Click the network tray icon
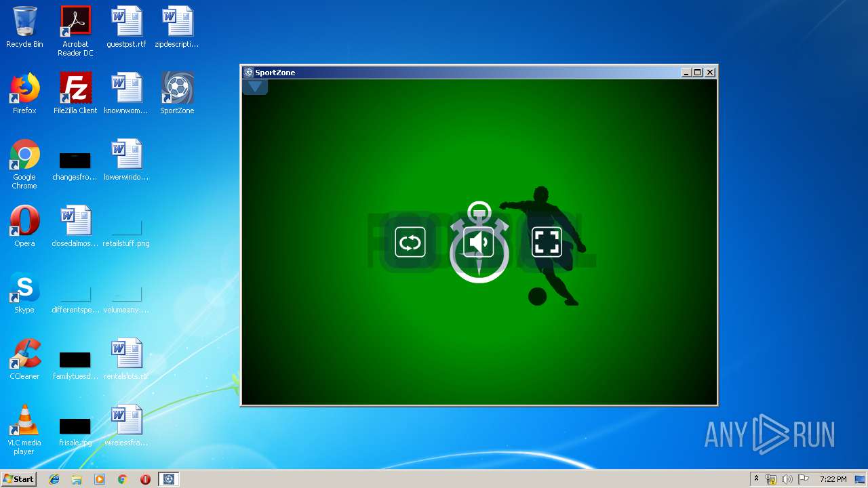The image size is (868, 488). pyautogui.click(x=771, y=479)
